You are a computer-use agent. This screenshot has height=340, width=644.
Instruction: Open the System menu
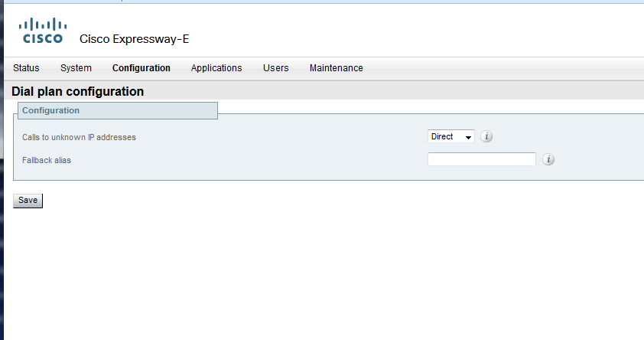click(76, 68)
